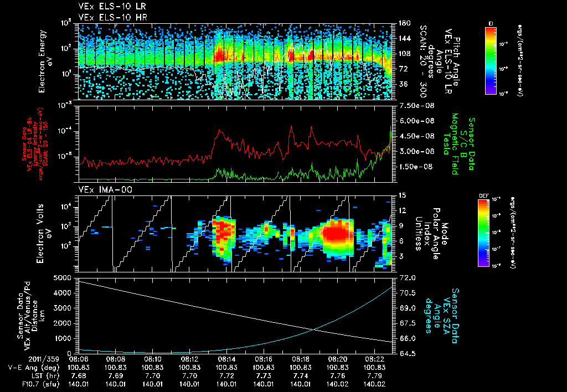Click the LST value 7.79
The height and width of the screenshot is (392, 567).
click(x=374, y=376)
